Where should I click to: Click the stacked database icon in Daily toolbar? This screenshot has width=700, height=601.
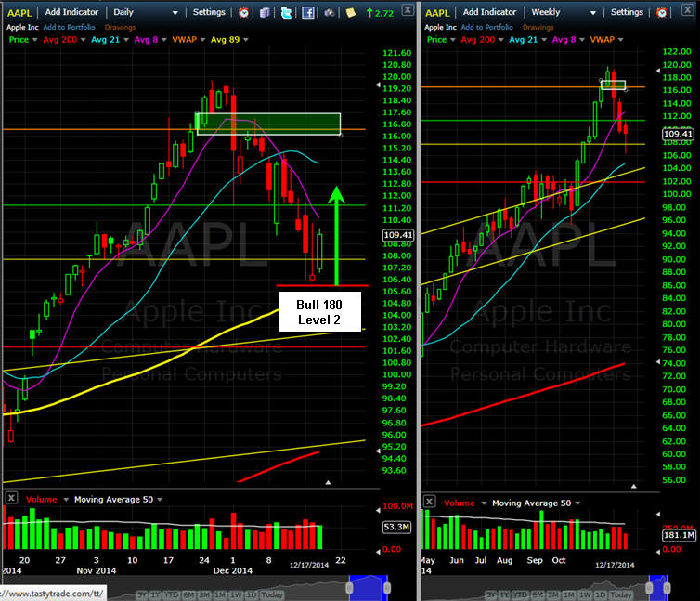(x=265, y=12)
